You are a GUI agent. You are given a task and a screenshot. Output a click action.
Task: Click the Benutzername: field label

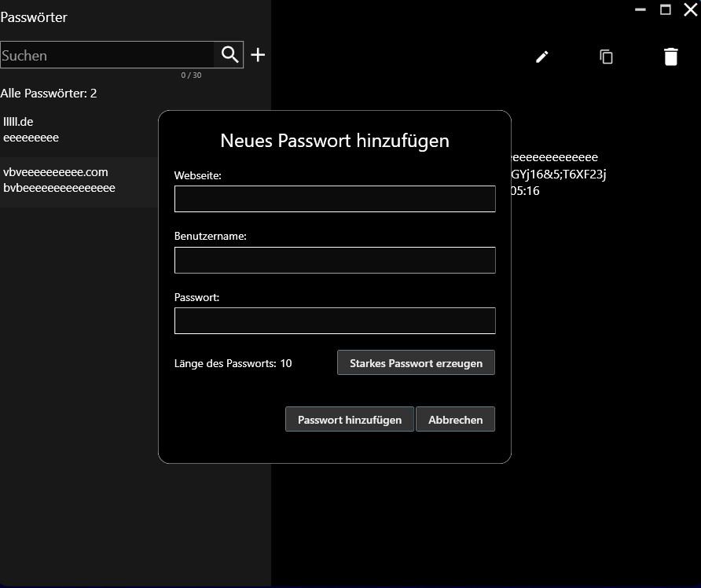pyautogui.click(x=210, y=236)
